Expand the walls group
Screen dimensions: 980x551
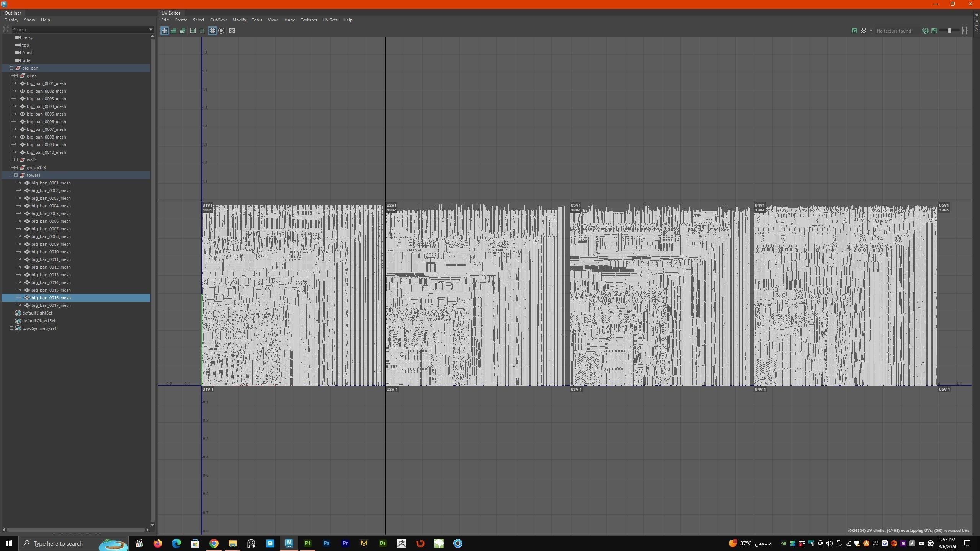[16, 160]
